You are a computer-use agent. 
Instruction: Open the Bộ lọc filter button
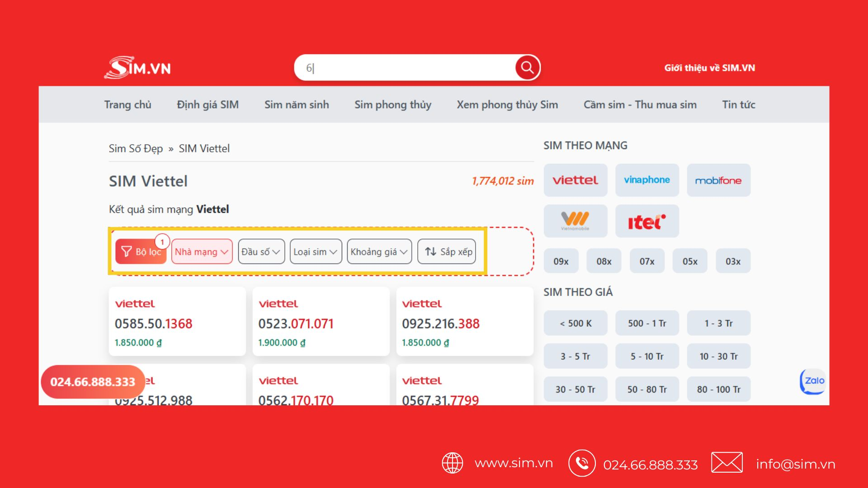point(141,252)
